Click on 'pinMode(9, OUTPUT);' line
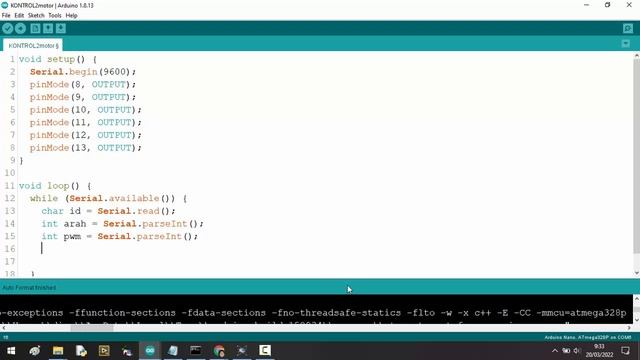 [82, 97]
